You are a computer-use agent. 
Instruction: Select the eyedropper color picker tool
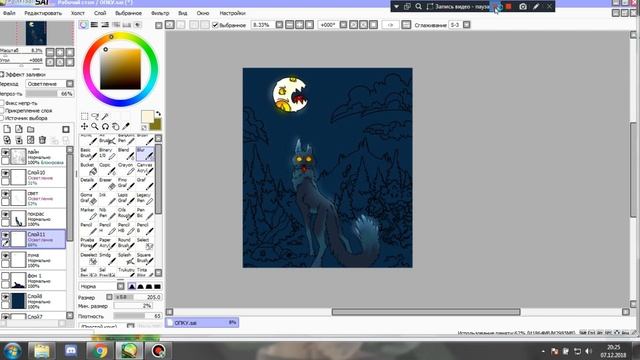click(126, 127)
